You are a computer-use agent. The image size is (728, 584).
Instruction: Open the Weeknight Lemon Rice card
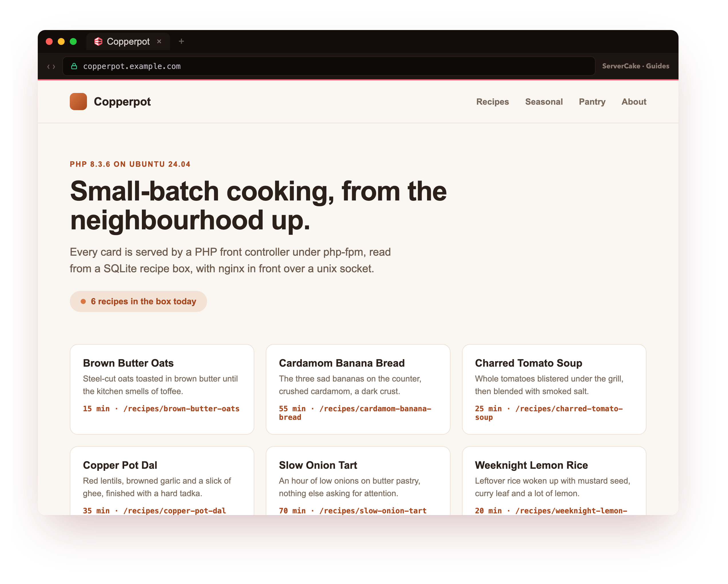point(554,481)
